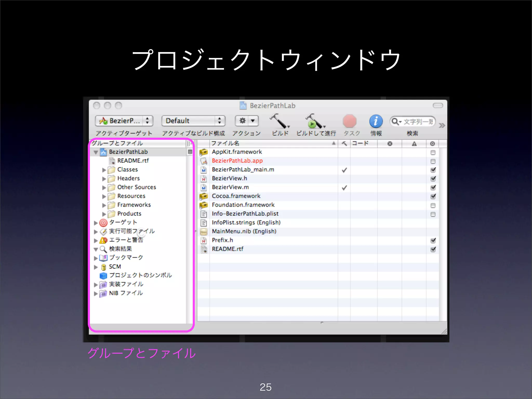The height and width of the screenshot is (399, 532).
Task: Expand the ターゲット group
Action: click(96, 223)
